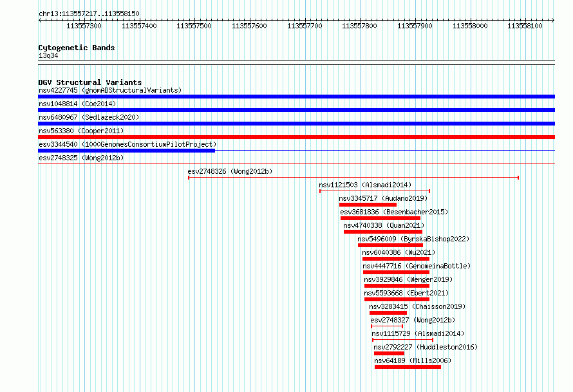Click the red bar under nsv4740338
The height and width of the screenshot is (392, 573).
click(x=383, y=232)
